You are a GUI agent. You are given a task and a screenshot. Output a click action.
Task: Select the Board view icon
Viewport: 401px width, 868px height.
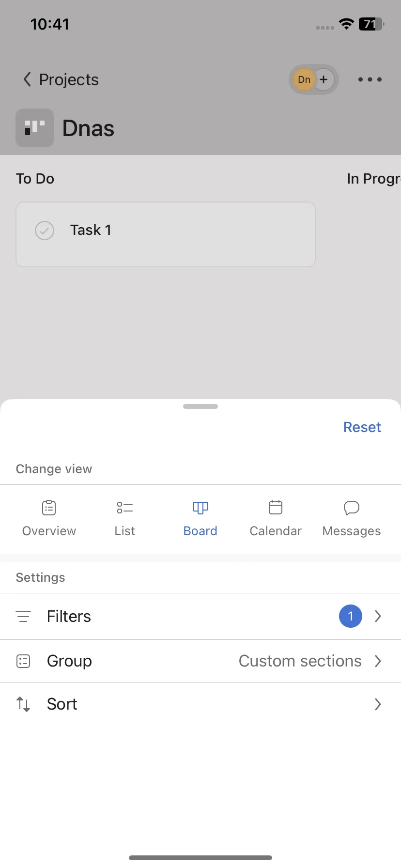pyautogui.click(x=200, y=508)
